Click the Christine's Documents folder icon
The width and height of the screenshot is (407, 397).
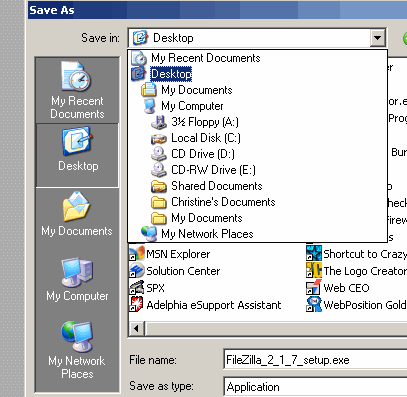coord(159,202)
